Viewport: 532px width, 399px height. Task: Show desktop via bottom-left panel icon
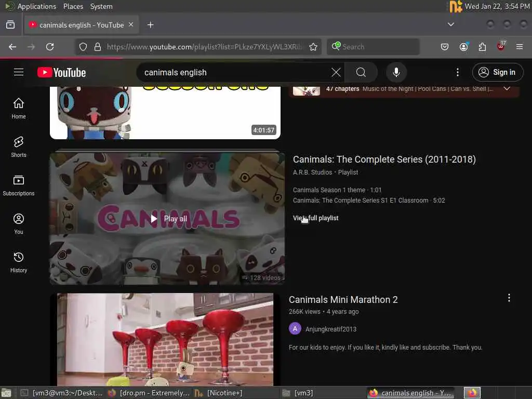tap(6, 393)
